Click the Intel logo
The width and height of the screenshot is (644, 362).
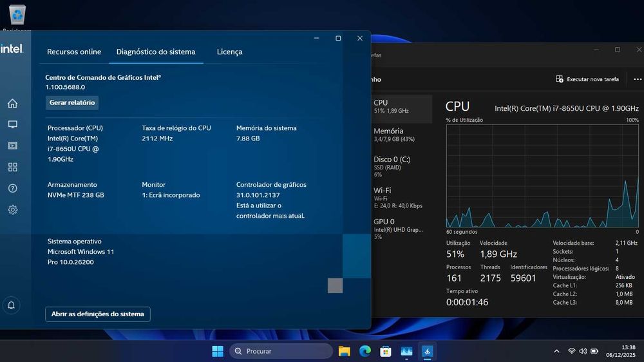point(12,49)
